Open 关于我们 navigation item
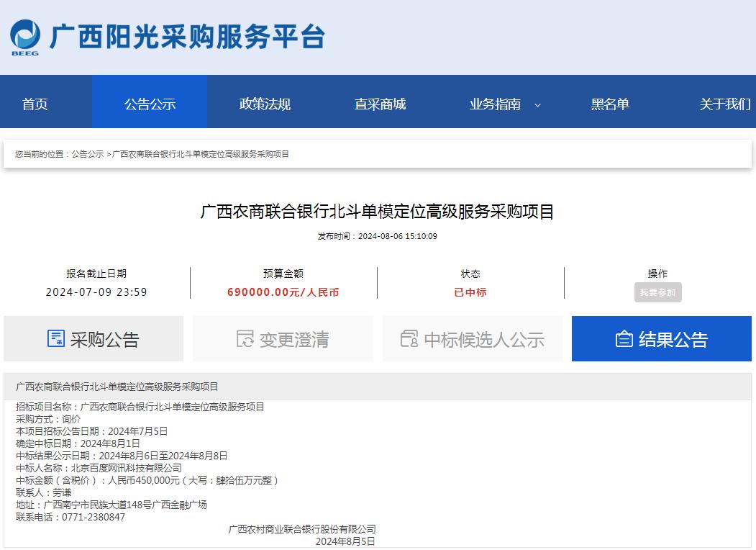 coord(724,104)
